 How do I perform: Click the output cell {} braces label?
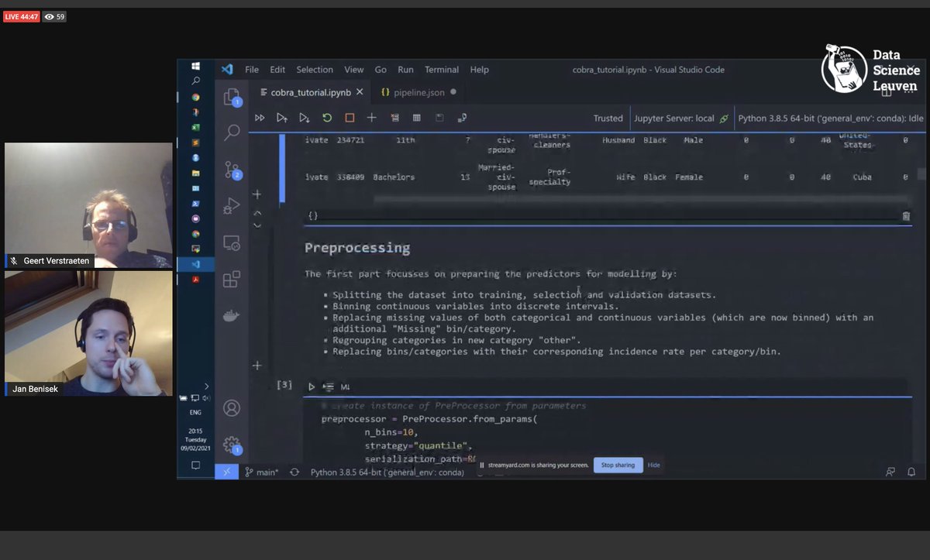(312, 216)
